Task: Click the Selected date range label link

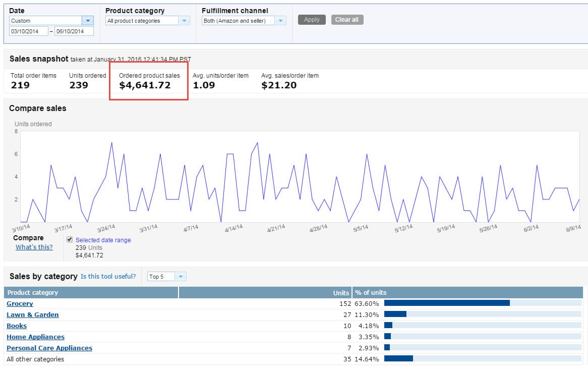Action: tap(103, 240)
